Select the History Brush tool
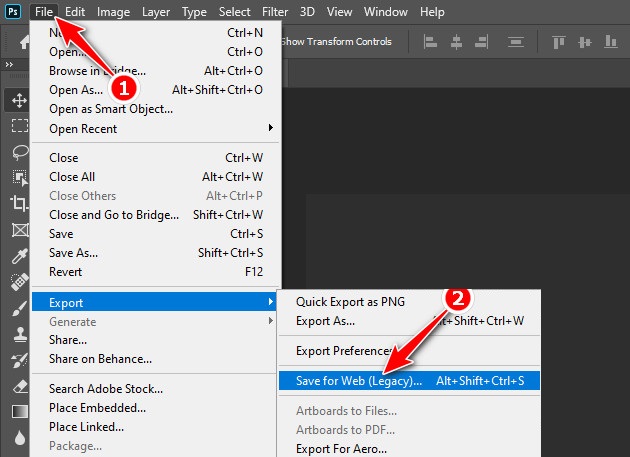 coord(20,360)
